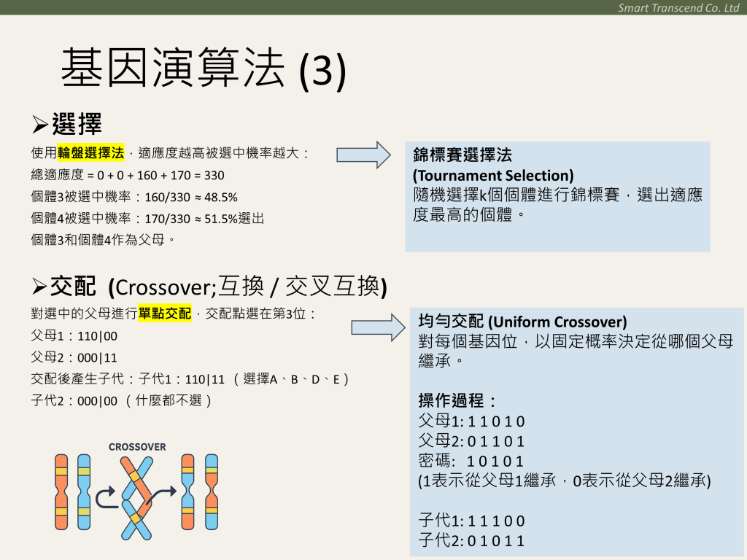This screenshot has height=560, width=747.
Task: Select the yellow highlighted 輪盤選擇法 text
Action: (90, 153)
